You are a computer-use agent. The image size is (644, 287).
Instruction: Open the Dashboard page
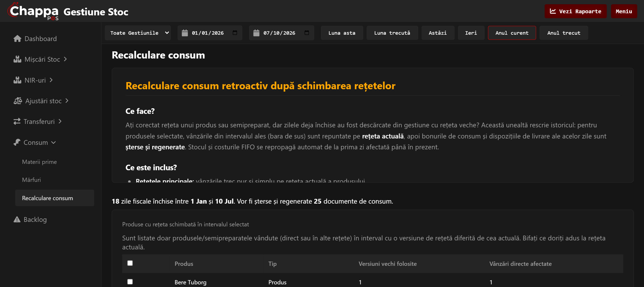[35, 39]
